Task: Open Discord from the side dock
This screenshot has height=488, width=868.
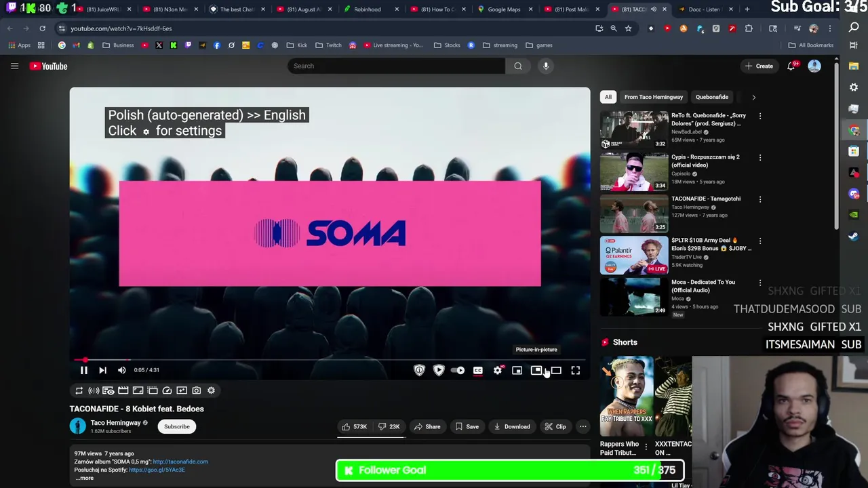Action: (854, 194)
